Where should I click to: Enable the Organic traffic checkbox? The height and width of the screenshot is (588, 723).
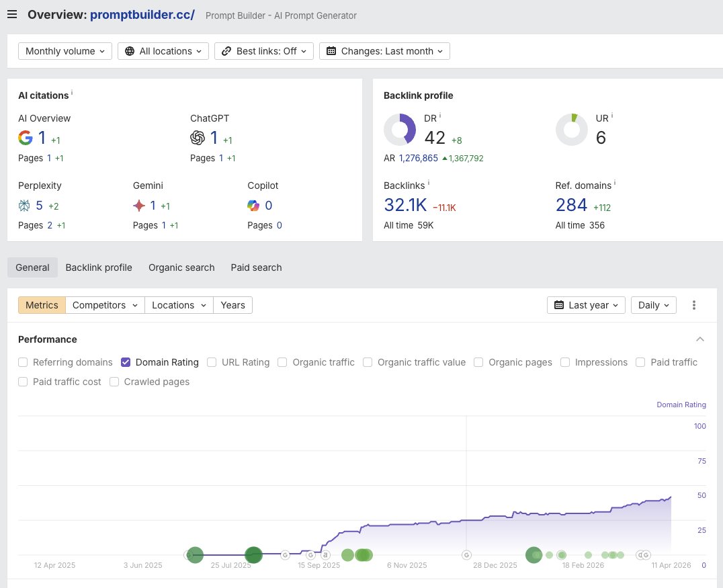click(282, 362)
